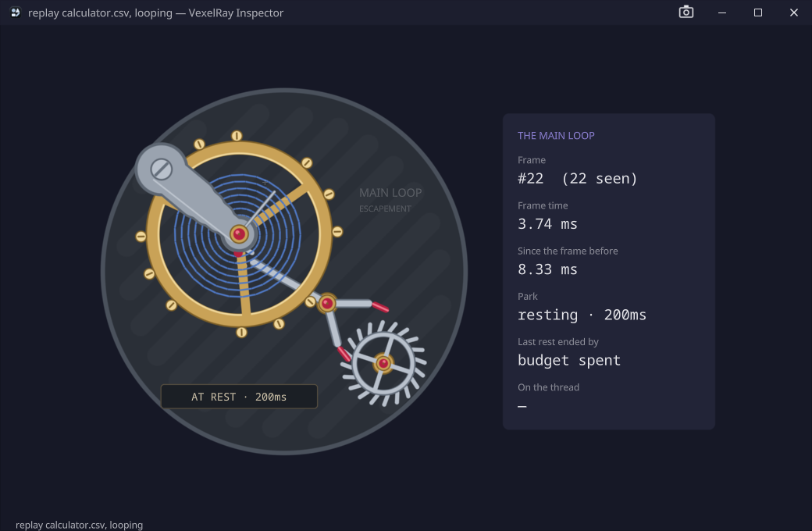Click the "MAIN LOOP" caption on the dial

pyautogui.click(x=390, y=193)
